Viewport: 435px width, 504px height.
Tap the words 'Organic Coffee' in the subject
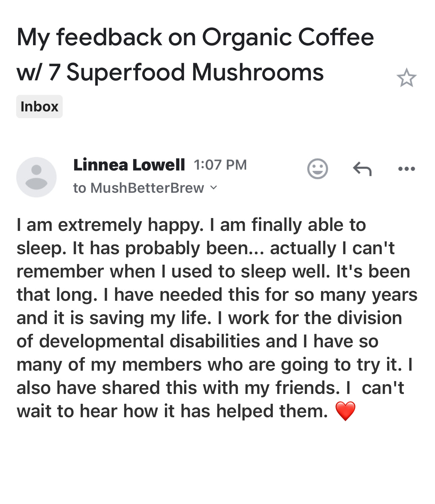288,37
